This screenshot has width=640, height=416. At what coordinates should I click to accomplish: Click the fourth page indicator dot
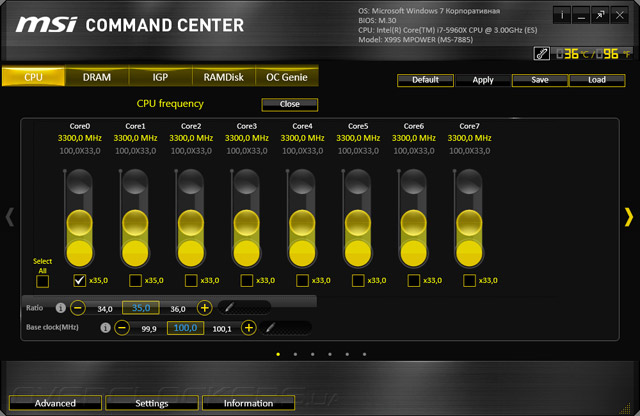pos(330,354)
